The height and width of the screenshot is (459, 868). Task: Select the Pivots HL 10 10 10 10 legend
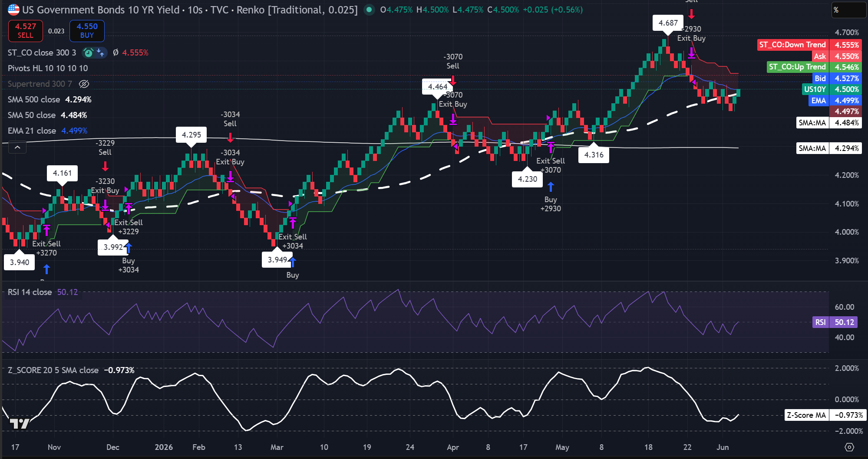click(48, 68)
